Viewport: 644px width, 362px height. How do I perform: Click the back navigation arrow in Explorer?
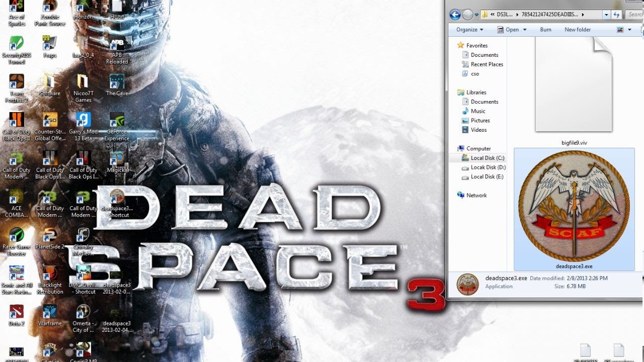[x=456, y=14]
